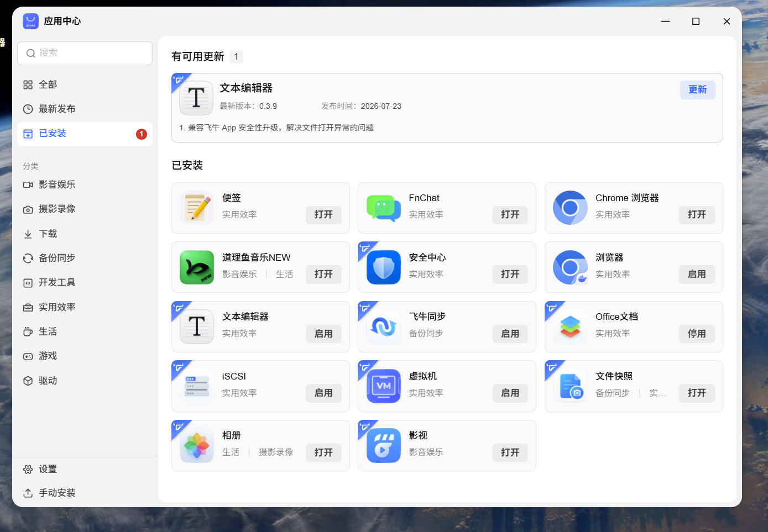The width and height of the screenshot is (768, 532).
Task: Minimize the 应用中心 window
Action: [665, 22]
